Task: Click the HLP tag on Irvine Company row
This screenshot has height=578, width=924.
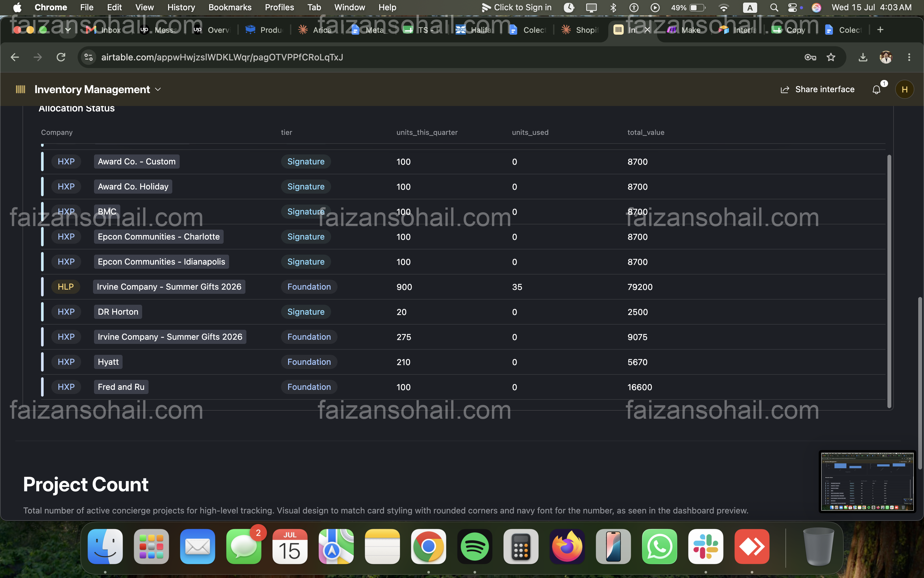Action: (66, 287)
